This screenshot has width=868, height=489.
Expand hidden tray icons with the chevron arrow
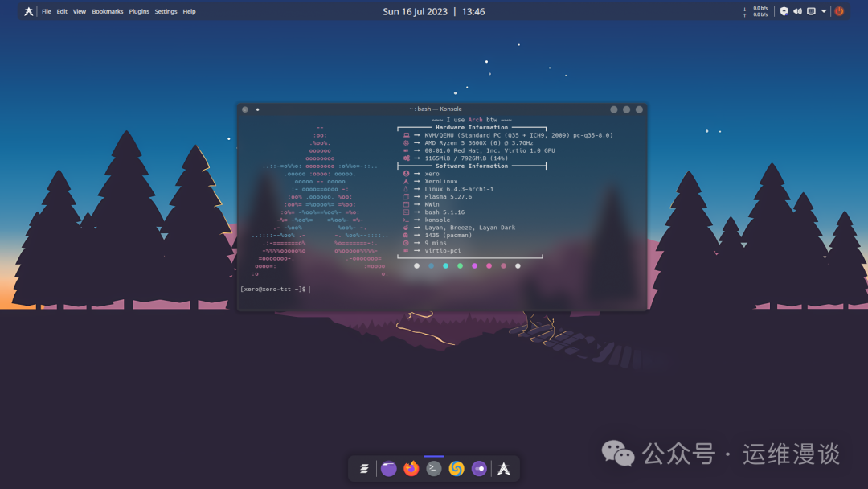825,10
